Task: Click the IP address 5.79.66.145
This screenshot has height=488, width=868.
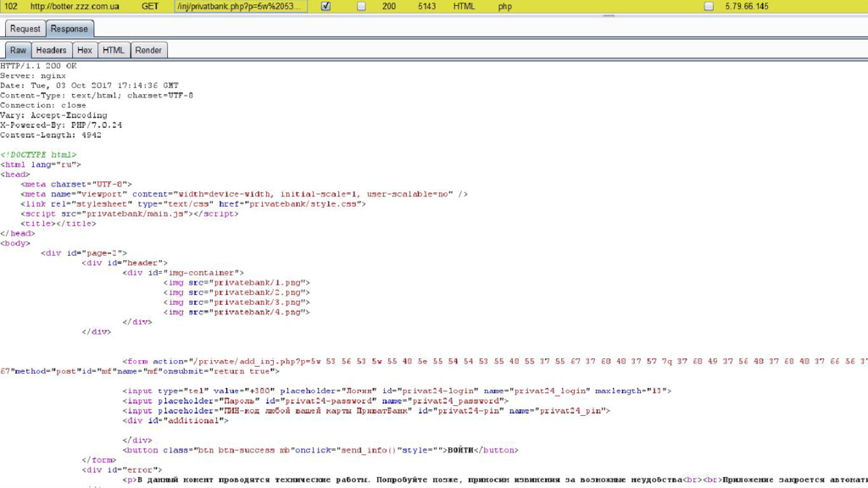Action: [x=747, y=7]
